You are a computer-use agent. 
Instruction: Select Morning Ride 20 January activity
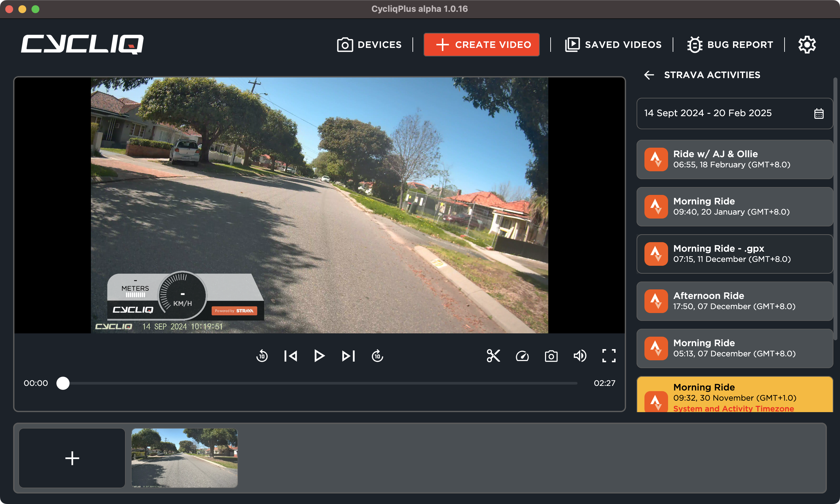(734, 206)
